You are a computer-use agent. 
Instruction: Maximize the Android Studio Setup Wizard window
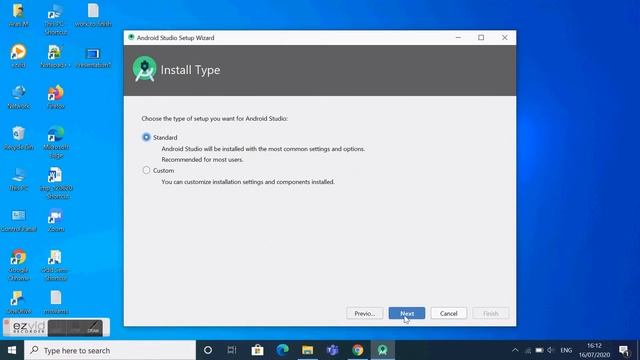coord(481,38)
